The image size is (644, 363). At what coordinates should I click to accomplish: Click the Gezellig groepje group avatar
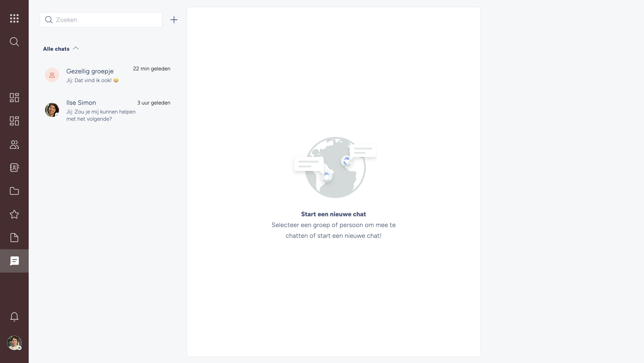click(52, 75)
